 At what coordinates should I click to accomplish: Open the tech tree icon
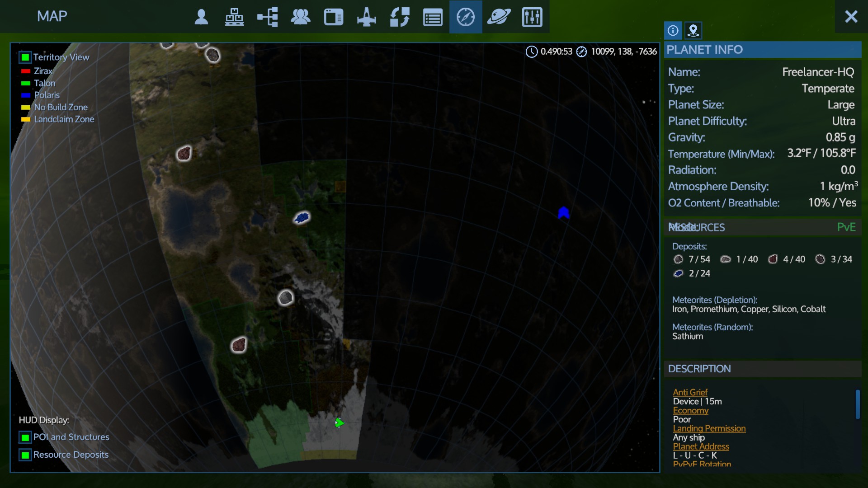[x=267, y=17]
